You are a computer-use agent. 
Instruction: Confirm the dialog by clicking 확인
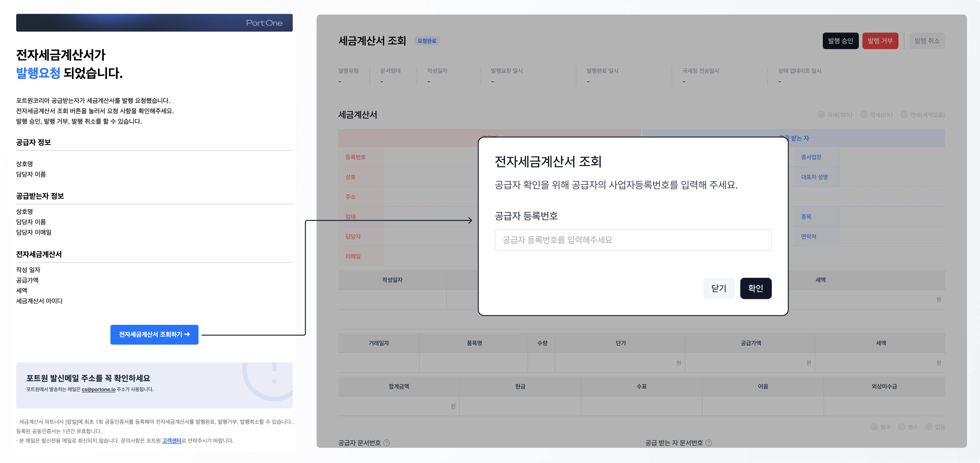pos(755,288)
